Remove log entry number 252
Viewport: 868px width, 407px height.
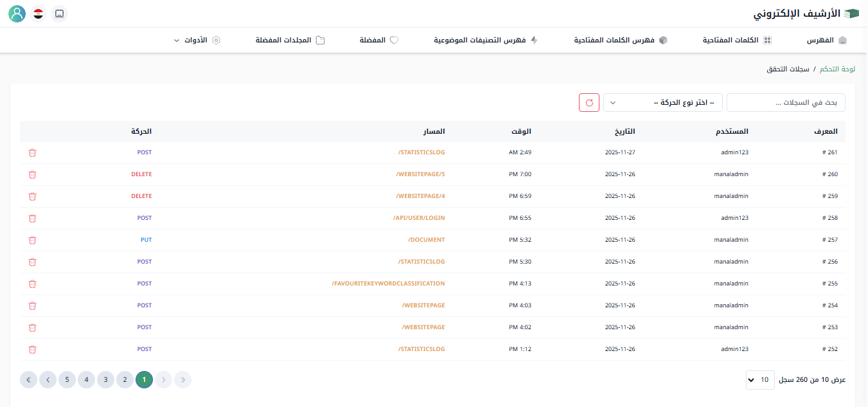[33, 350]
